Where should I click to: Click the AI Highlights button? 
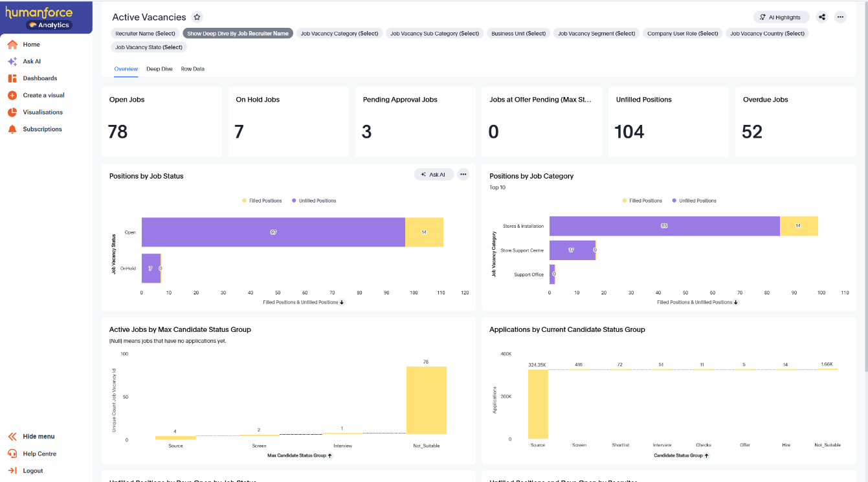pyautogui.click(x=781, y=17)
